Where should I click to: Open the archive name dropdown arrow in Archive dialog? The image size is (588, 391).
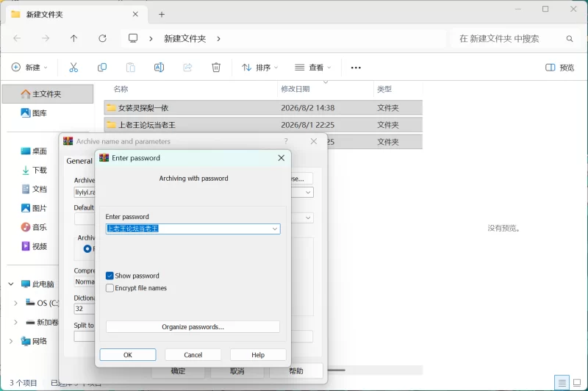[x=308, y=193]
